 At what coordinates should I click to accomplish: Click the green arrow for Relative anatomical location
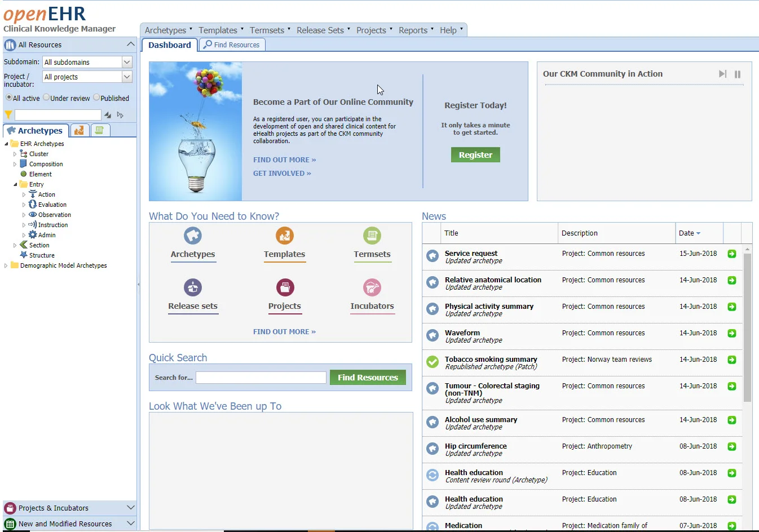pos(732,281)
